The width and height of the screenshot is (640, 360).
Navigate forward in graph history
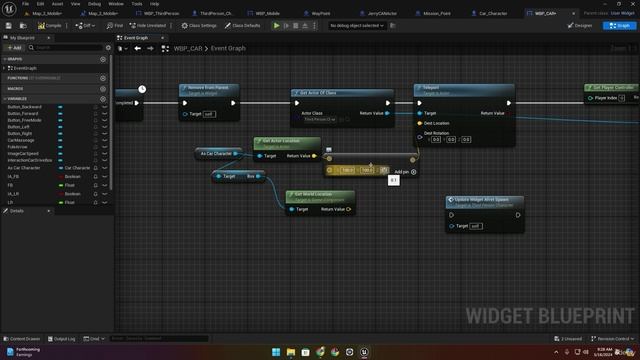[x=150, y=49]
